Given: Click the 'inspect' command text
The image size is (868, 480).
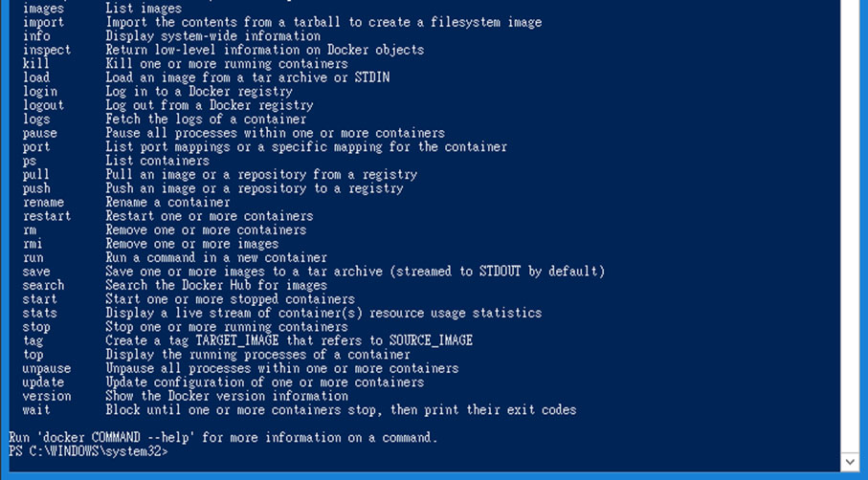Looking at the screenshot, I should click(47, 50).
